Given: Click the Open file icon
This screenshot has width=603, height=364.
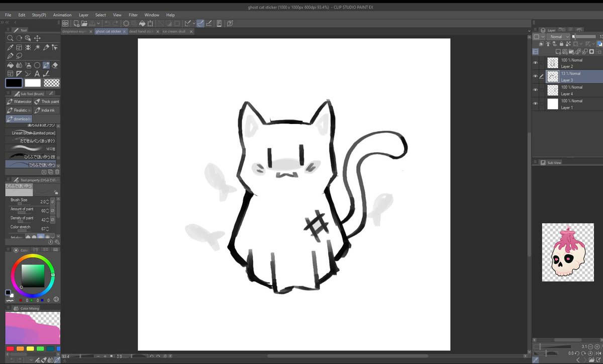Looking at the screenshot, I should [x=84, y=23].
